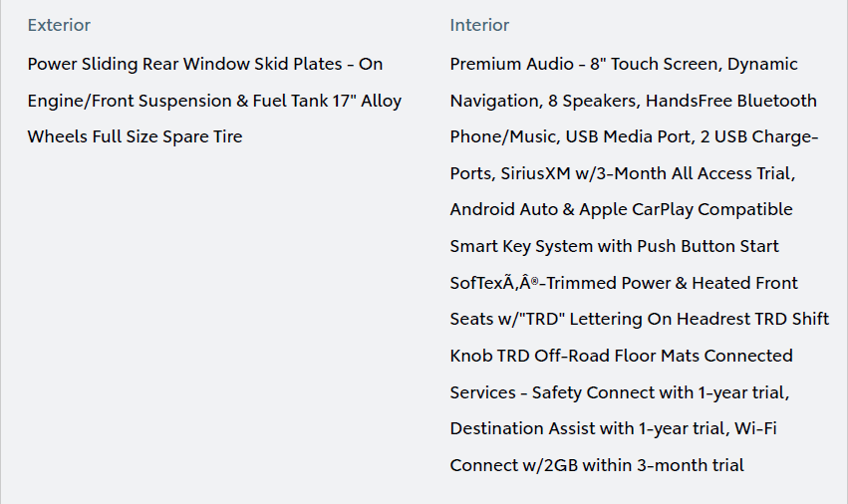848x504 pixels.
Task: Click the Exterior section heading
Action: (x=59, y=25)
